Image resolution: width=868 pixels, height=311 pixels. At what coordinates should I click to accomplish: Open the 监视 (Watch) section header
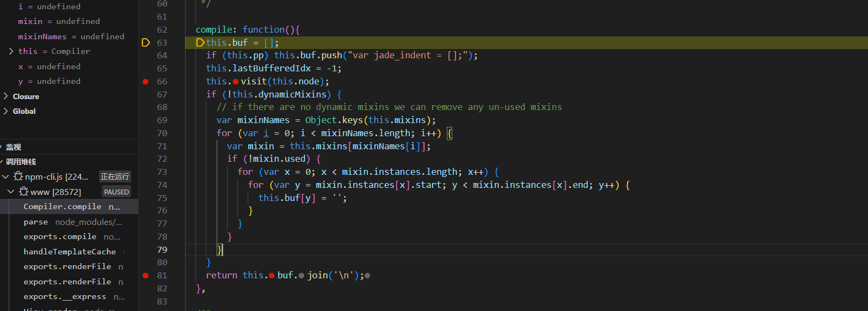coord(14,147)
